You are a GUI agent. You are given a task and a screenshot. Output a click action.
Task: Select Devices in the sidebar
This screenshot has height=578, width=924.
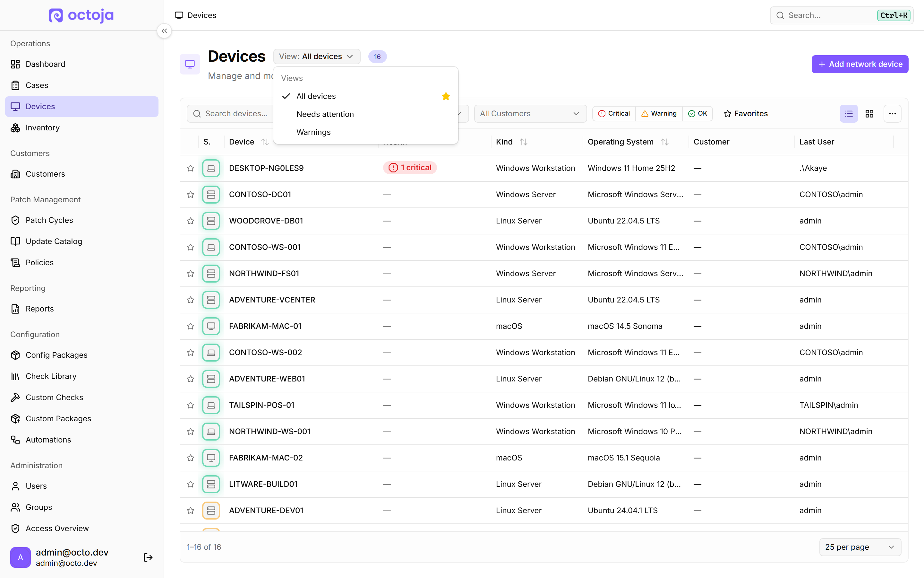pos(82,107)
